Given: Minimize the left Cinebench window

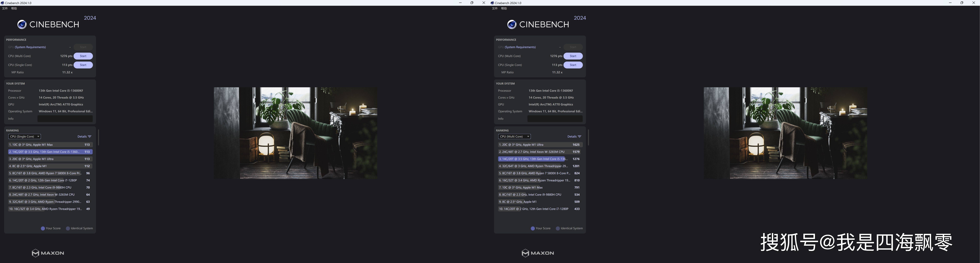Looking at the screenshot, I should pyautogui.click(x=460, y=3).
